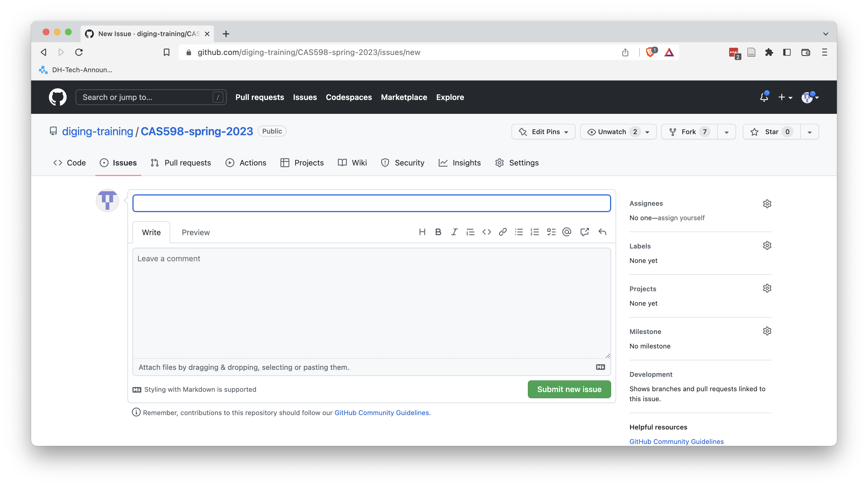Click Submit new issue button

coord(569,389)
